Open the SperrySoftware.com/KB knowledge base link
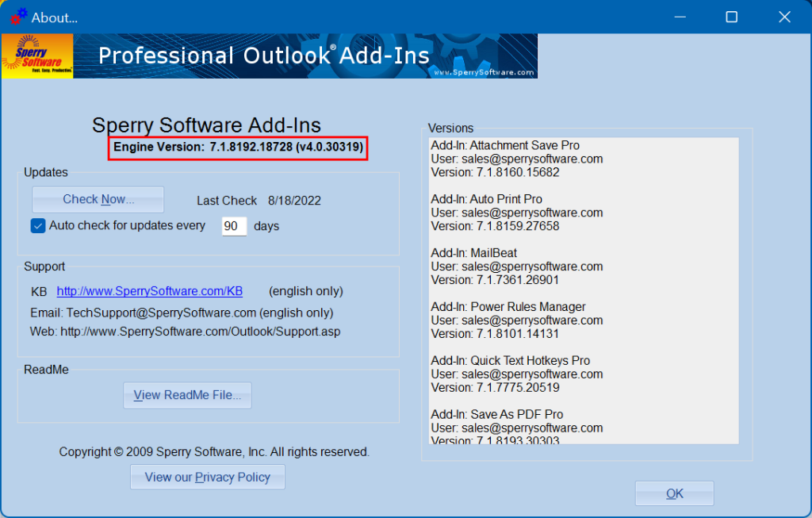 pyautogui.click(x=149, y=291)
